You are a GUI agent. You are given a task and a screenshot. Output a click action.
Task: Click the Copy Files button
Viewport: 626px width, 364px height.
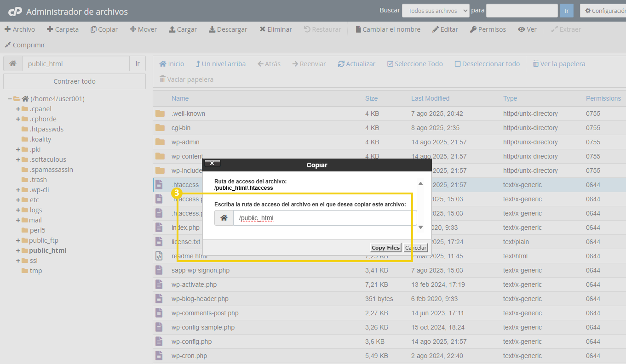tap(385, 247)
